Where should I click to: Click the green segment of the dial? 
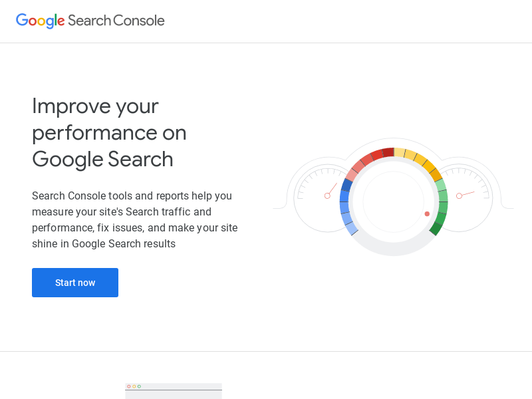[441, 205]
